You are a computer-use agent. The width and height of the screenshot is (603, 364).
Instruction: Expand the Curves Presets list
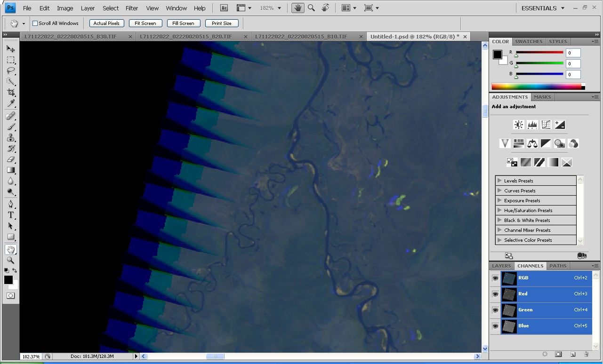[x=499, y=191]
